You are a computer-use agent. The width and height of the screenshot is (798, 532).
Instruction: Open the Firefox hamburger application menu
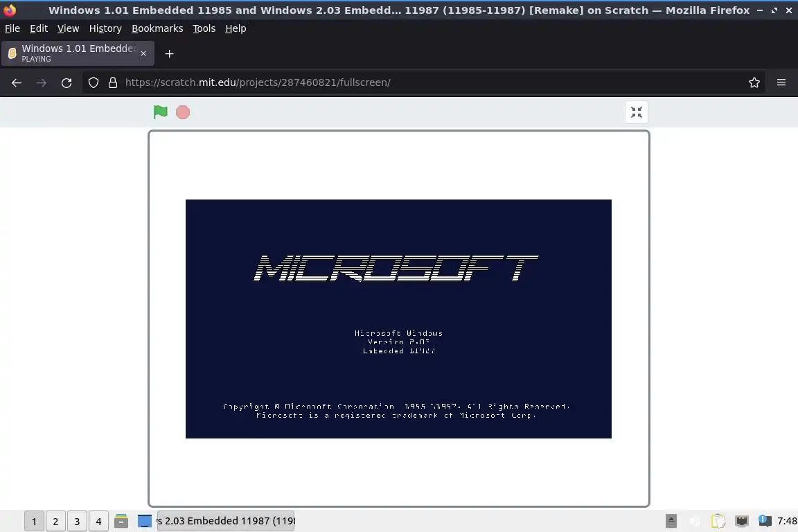pos(781,82)
